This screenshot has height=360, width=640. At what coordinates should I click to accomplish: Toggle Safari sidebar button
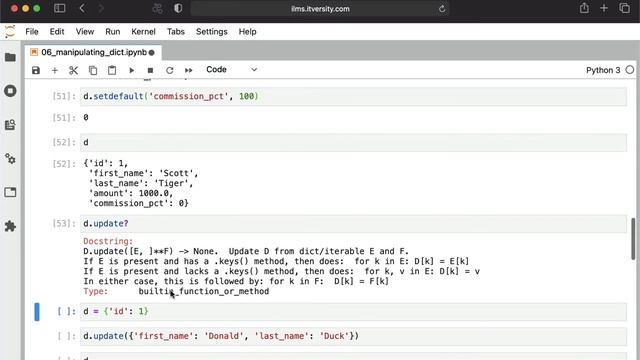(x=60, y=8)
